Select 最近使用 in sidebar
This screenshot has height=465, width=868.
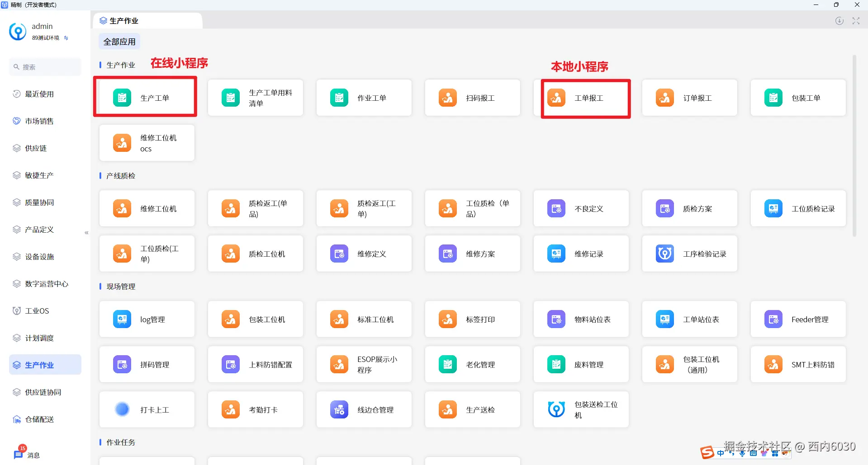tap(45, 94)
